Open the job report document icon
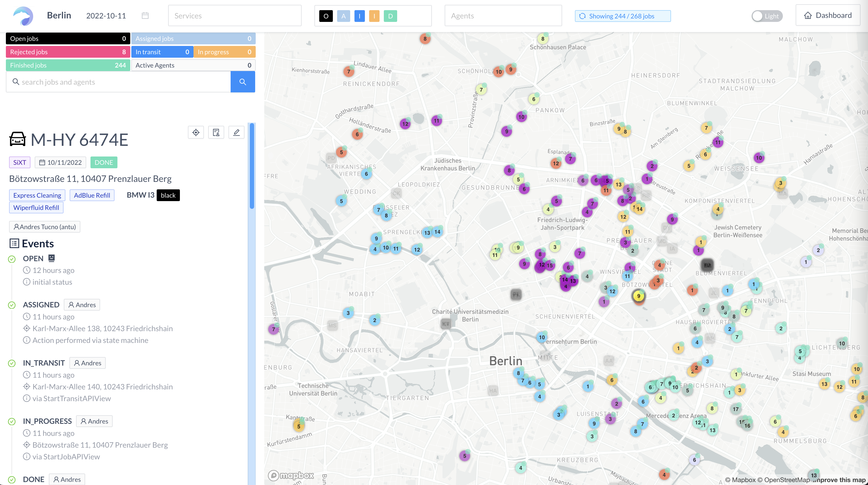The image size is (868, 485). point(216,132)
